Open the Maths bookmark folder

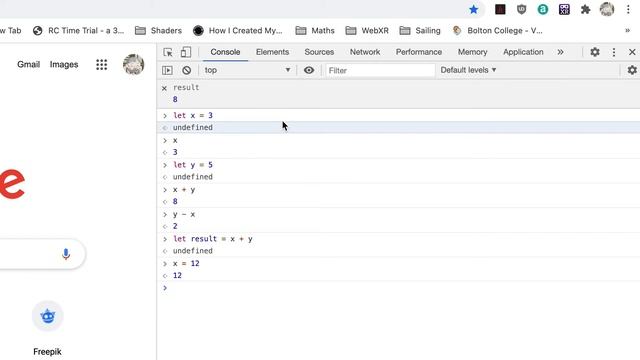pos(315,31)
